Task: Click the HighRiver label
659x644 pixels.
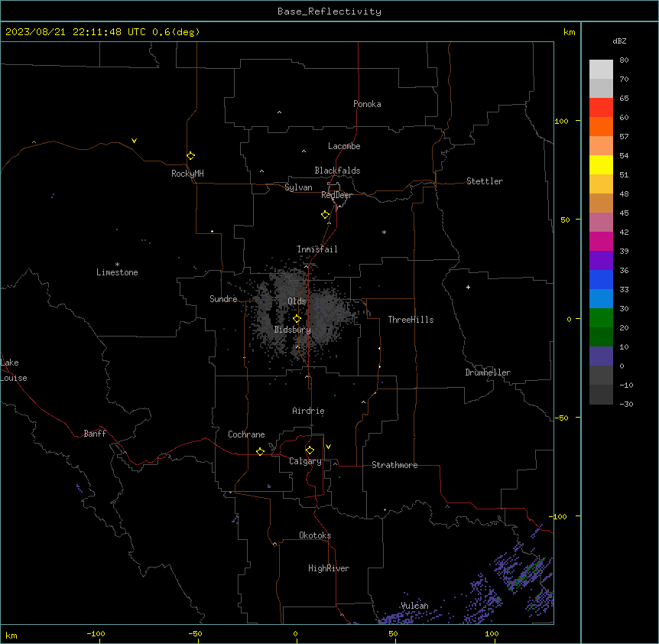Action: pos(329,568)
